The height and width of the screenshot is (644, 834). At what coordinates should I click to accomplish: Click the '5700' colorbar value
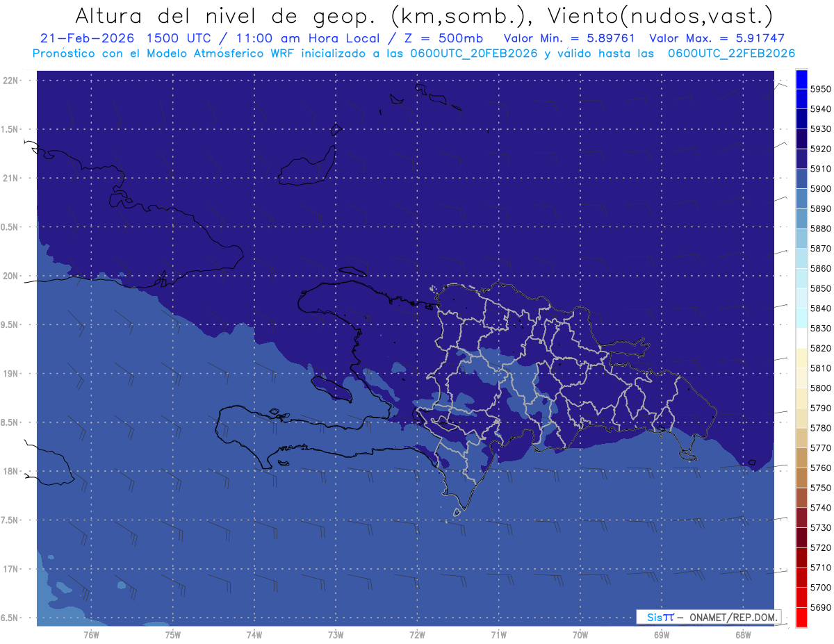click(821, 587)
